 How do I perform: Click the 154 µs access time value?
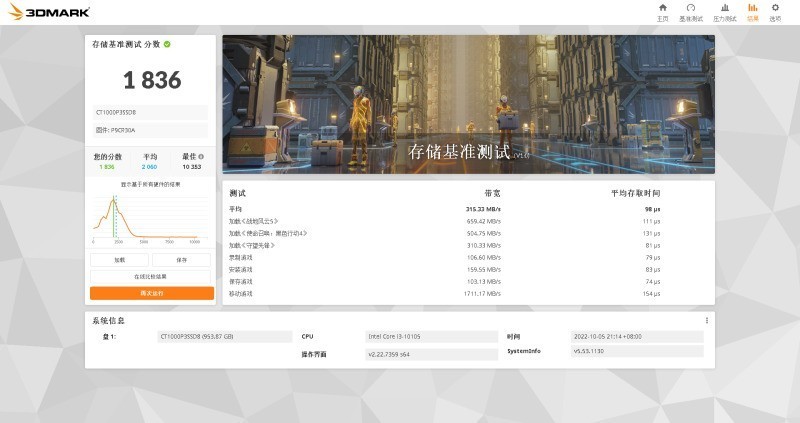tap(652, 294)
